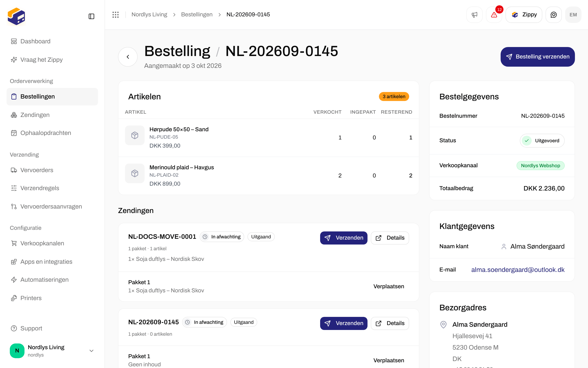This screenshot has width=588, height=368.
Task: Open Verzendregels page
Action: point(52,188)
